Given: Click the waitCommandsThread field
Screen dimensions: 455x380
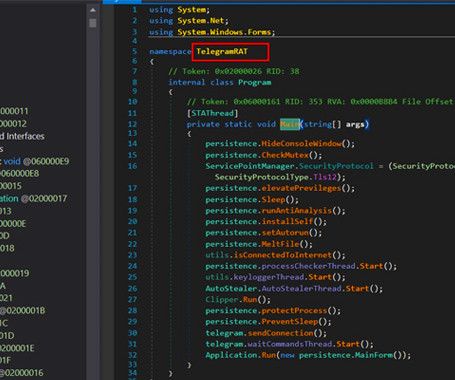Looking at the screenshot, I should 290,344.
